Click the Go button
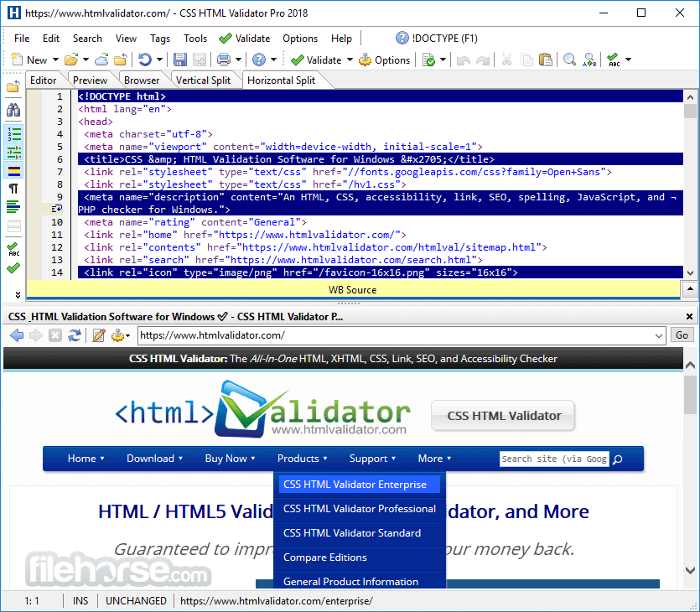This screenshot has height=612, width=700. [x=682, y=335]
